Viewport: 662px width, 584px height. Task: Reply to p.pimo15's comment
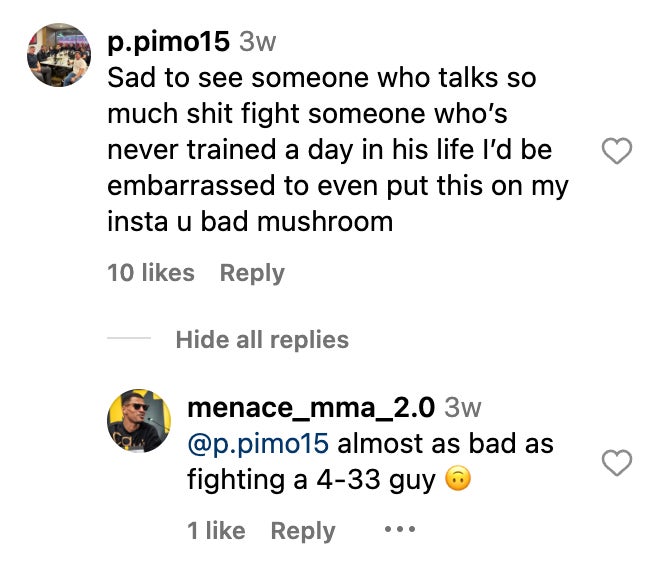coord(252,273)
